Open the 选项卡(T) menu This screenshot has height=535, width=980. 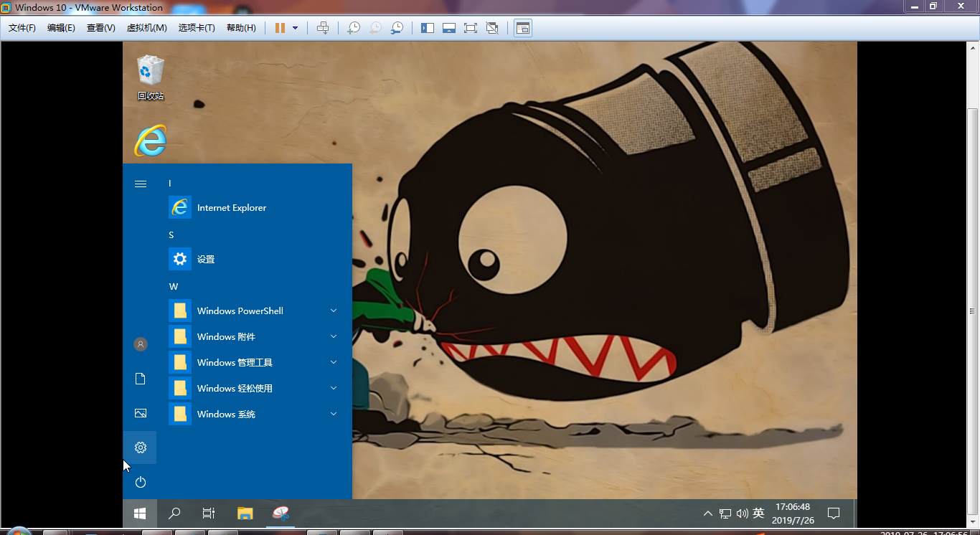click(197, 28)
